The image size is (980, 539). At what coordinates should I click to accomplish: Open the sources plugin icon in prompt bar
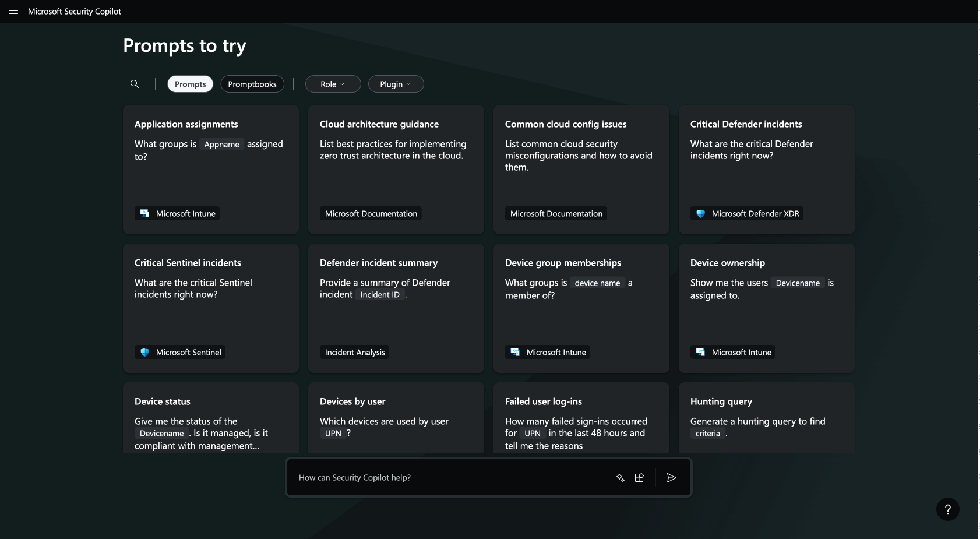click(x=639, y=478)
